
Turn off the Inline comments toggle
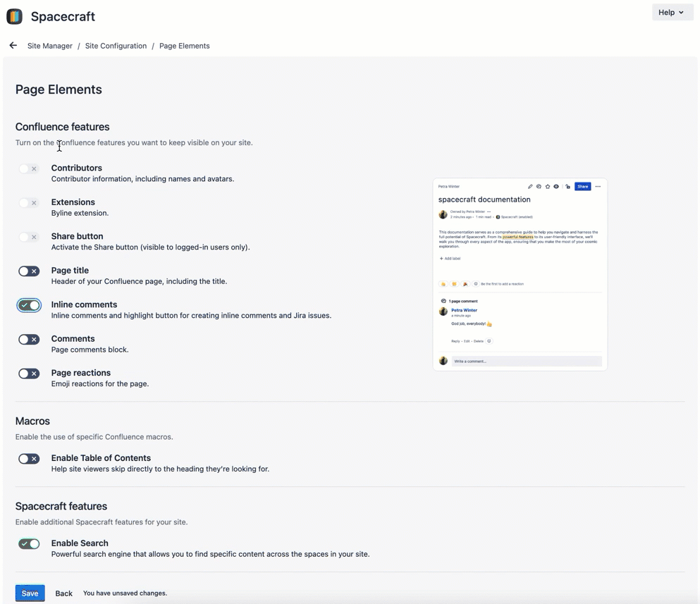(28, 305)
